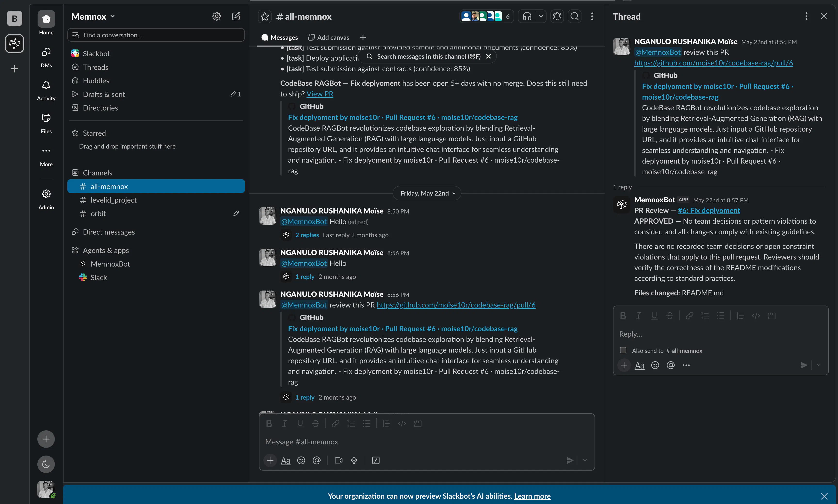Open huddle options dropdown arrow
This screenshot has height=504, width=838.
point(541,16)
